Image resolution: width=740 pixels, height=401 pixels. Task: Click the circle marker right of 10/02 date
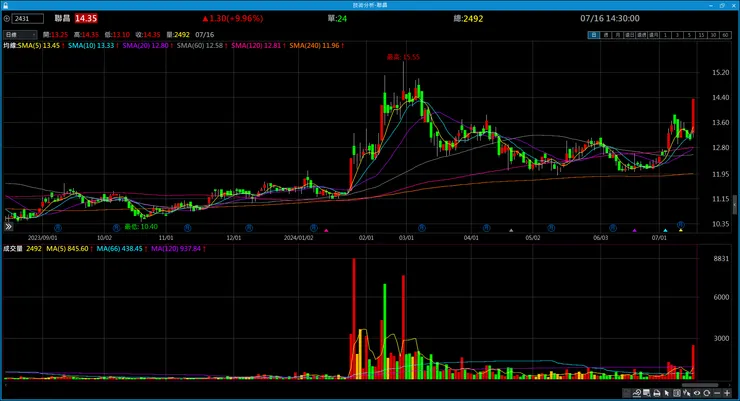117,228
